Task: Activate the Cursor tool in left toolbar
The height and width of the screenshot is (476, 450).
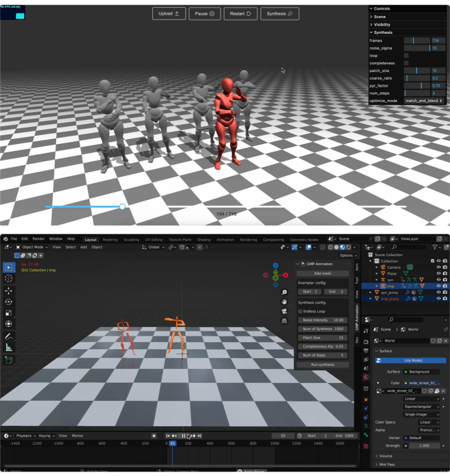Action: (9, 278)
